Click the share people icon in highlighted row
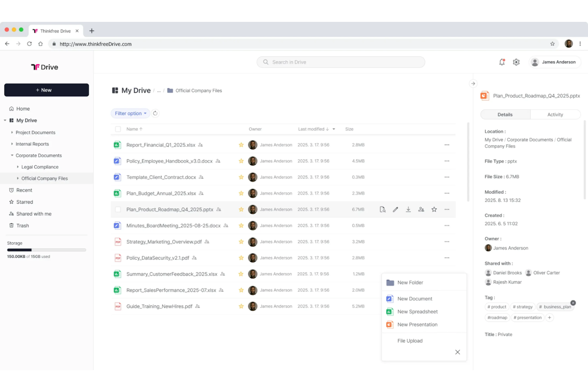This screenshot has width=588, height=392. click(421, 209)
